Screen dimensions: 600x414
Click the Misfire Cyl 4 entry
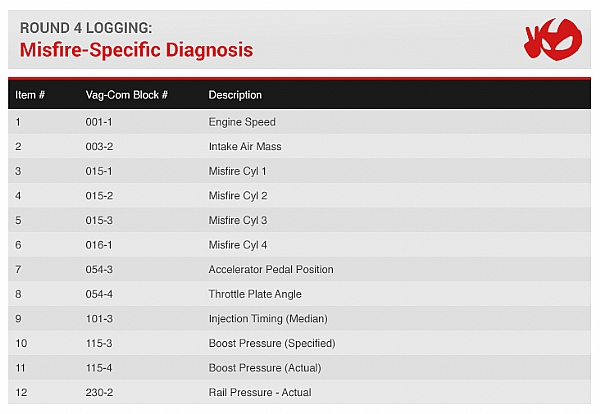pos(238,245)
